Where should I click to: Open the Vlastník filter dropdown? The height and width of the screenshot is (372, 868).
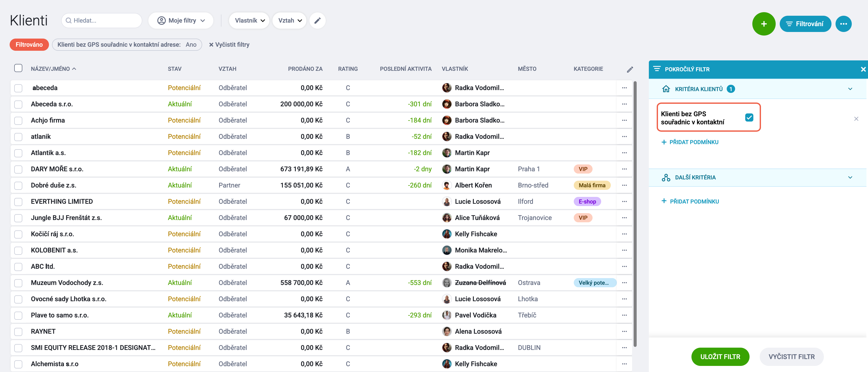point(249,21)
